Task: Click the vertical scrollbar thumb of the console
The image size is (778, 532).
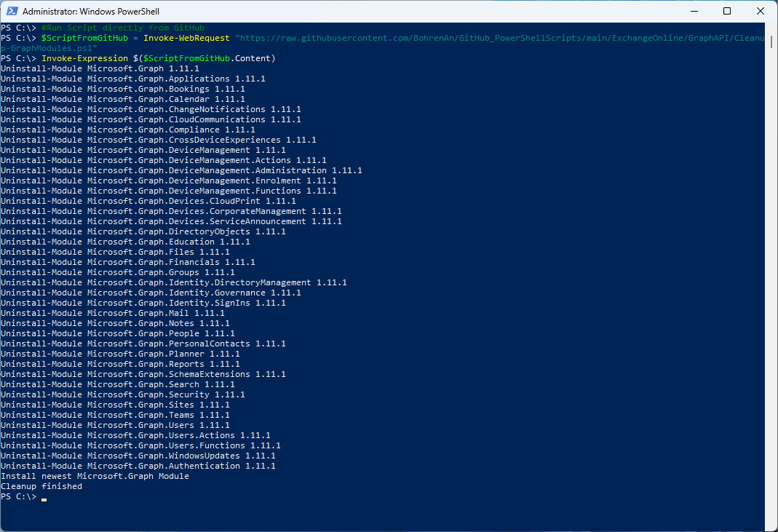Action: pyautogui.click(x=771, y=41)
